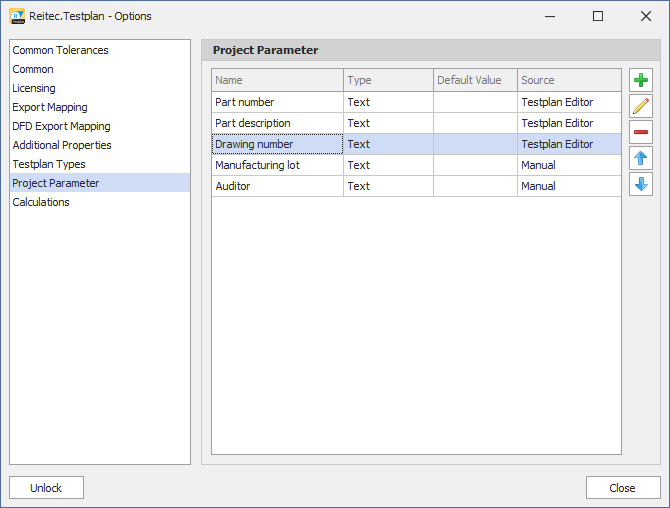Click the Reitec.Testplan app icon in title bar
This screenshot has height=508, width=670.
coord(17,16)
